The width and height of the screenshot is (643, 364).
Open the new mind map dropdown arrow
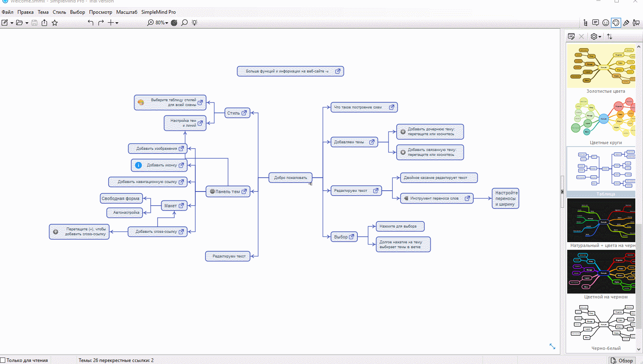[12, 23]
